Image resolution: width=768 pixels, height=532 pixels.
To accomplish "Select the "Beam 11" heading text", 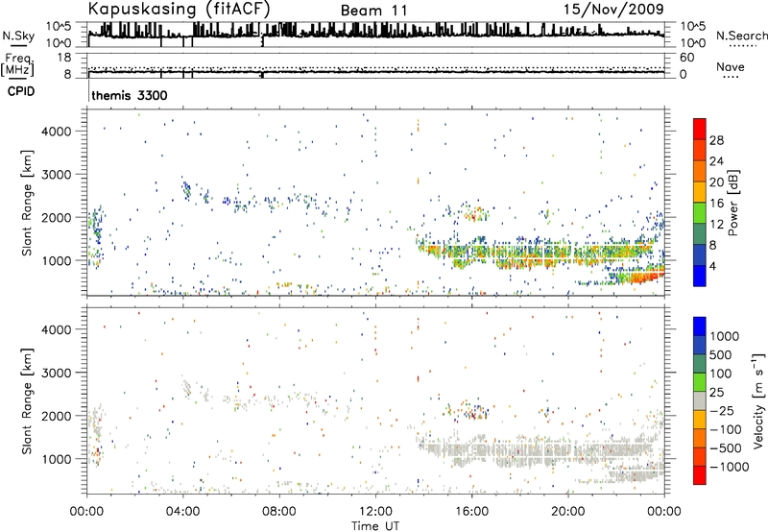I will (x=373, y=11).
